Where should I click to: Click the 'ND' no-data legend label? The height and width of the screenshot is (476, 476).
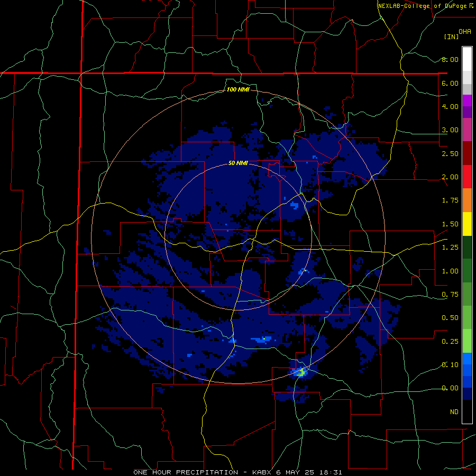click(454, 412)
